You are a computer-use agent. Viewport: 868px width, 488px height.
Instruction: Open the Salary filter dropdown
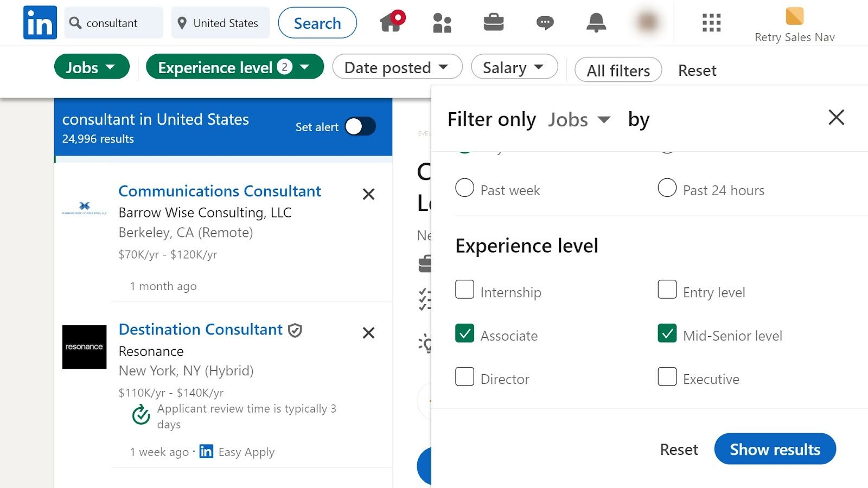pos(513,67)
